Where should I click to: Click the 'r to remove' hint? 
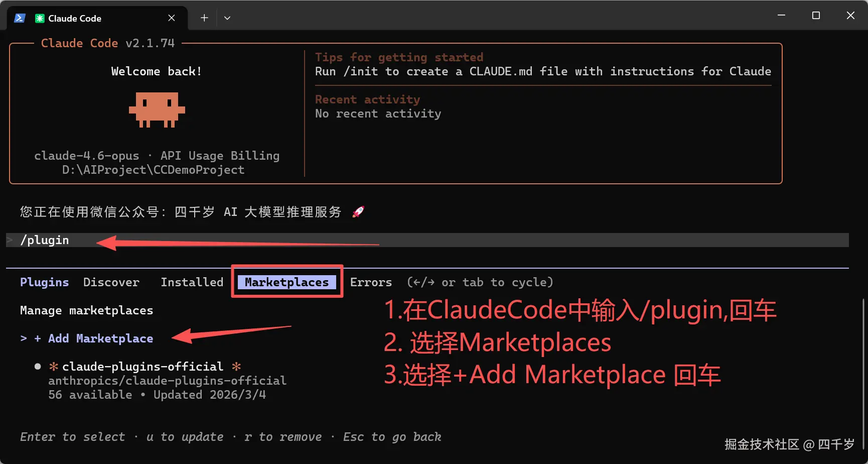click(283, 437)
